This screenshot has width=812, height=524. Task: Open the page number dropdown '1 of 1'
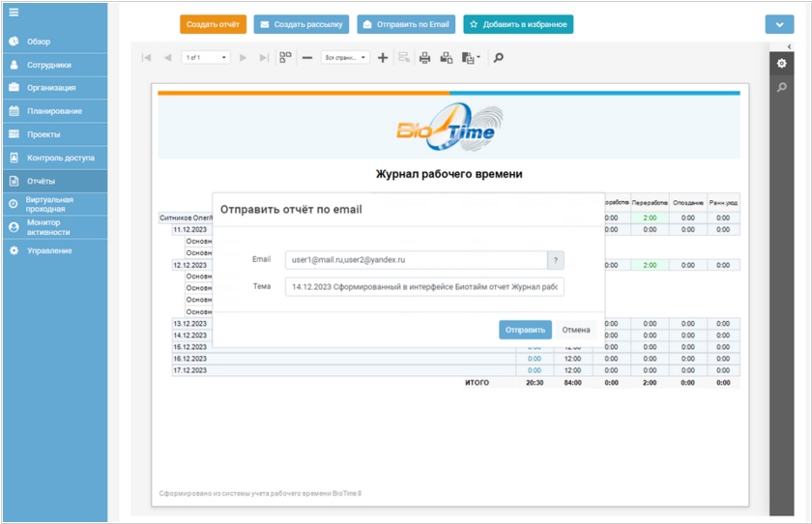coord(206,58)
